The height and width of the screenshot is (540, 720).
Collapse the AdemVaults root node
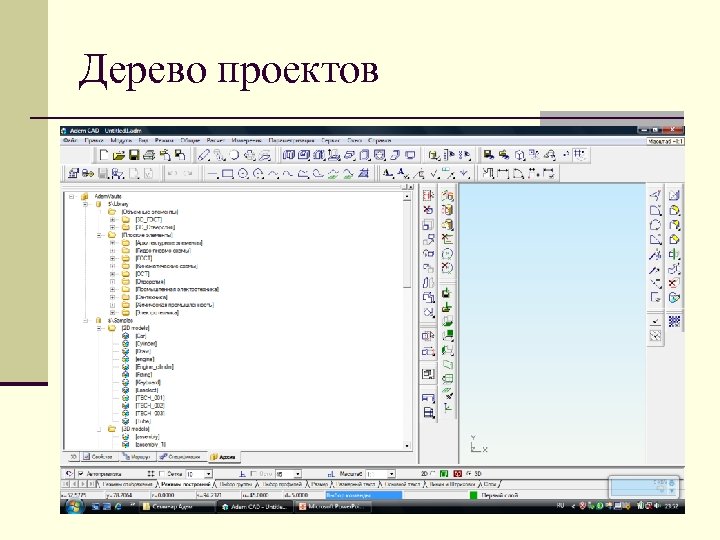tap(71, 197)
